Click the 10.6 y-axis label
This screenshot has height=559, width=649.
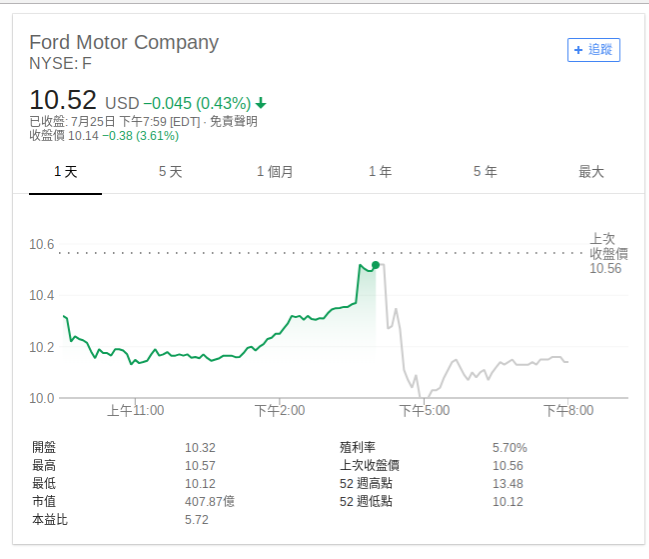(x=41, y=245)
